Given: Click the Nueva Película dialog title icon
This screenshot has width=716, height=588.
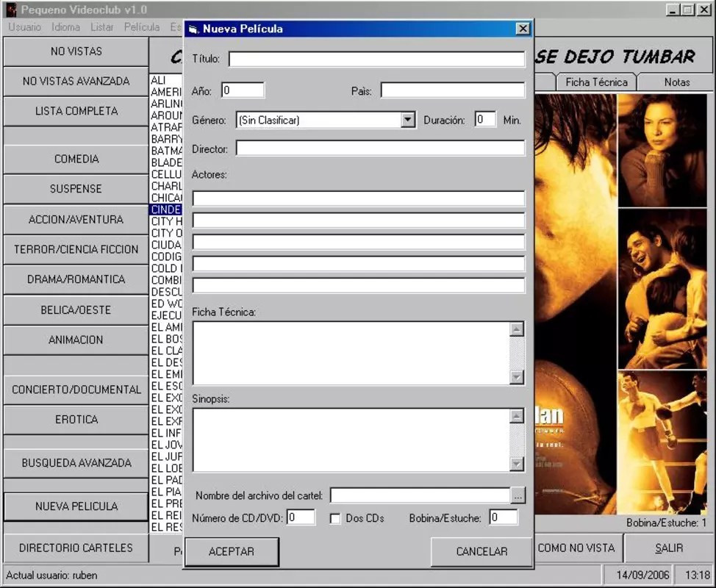Looking at the screenshot, I should (x=193, y=29).
